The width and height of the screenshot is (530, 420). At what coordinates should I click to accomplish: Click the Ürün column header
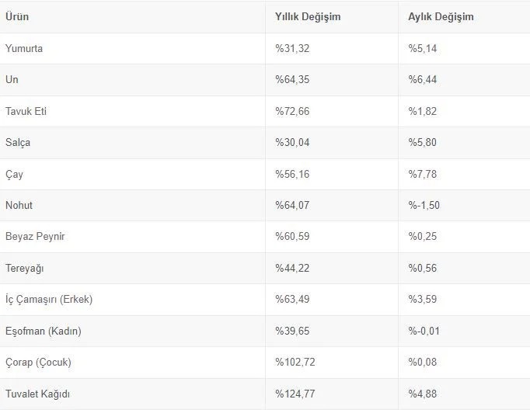click(x=17, y=16)
